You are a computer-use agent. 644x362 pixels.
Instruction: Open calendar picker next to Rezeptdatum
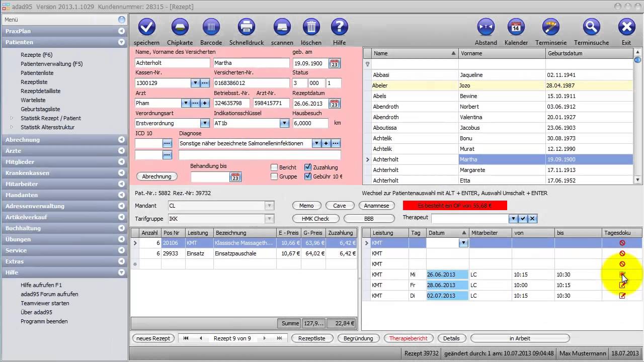335,104
